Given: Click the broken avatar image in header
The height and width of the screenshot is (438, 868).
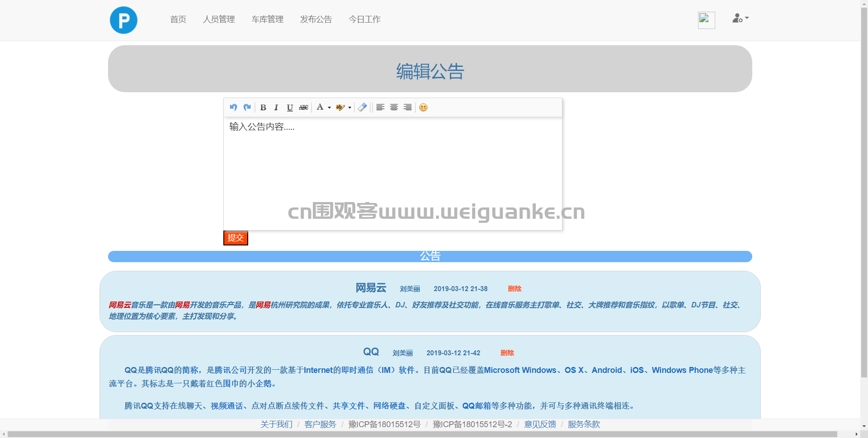Looking at the screenshot, I should 706,20.
